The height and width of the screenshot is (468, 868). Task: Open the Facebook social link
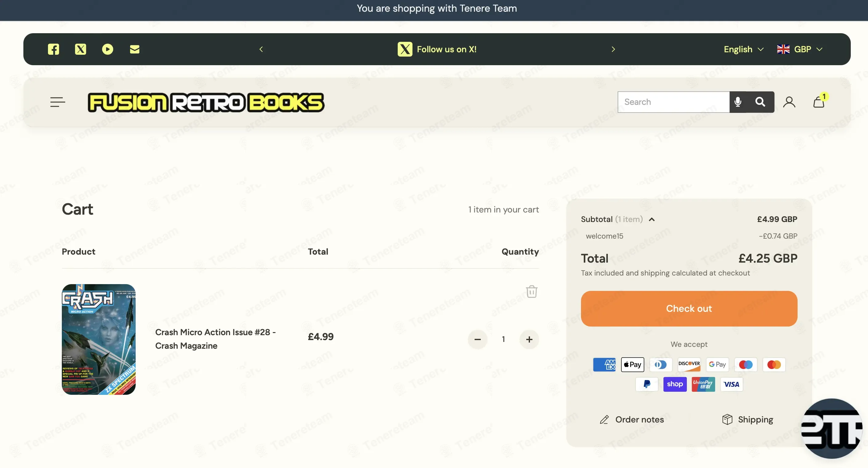(53, 49)
